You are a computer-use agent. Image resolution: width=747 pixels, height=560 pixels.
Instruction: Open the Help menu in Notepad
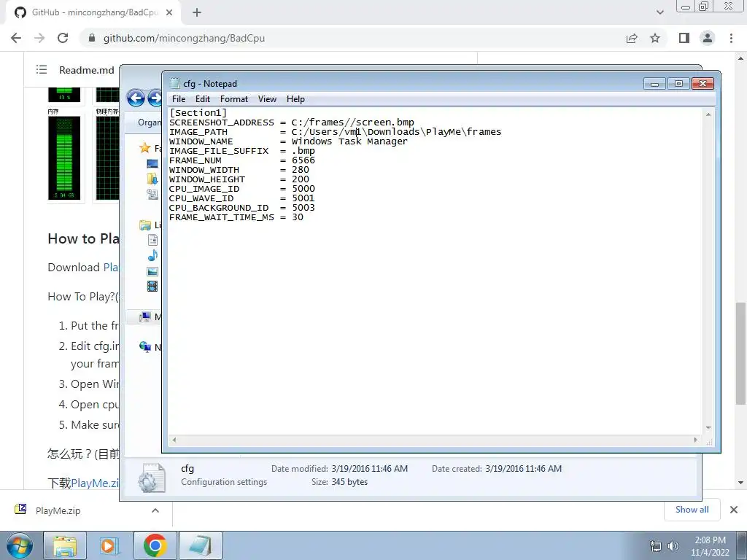(x=295, y=99)
